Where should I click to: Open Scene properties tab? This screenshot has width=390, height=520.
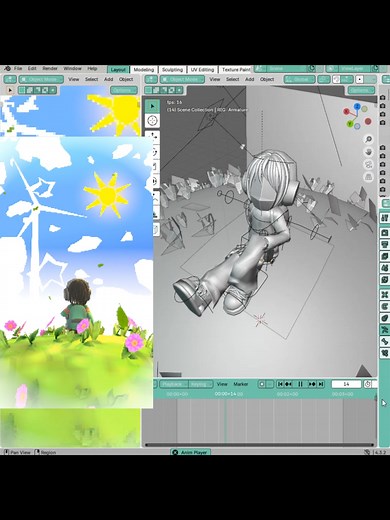pyautogui.click(x=385, y=268)
